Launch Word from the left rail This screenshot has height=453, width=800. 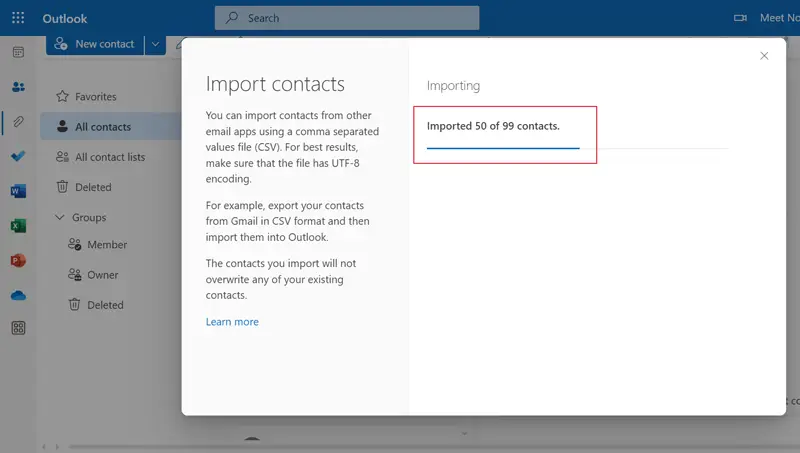18,191
